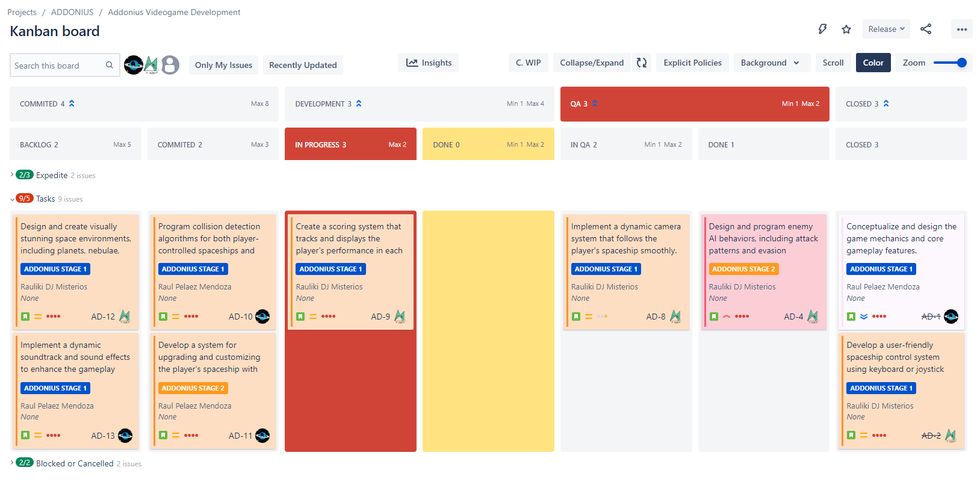Click assignee avatar on card AD-12
The width and height of the screenshot is (980, 482).
tap(125, 317)
